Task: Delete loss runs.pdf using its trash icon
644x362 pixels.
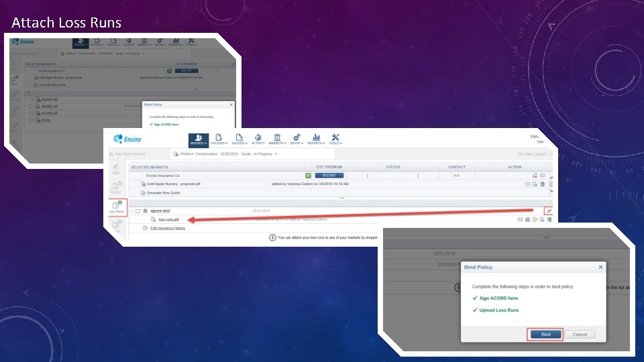Action: click(549, 220)
